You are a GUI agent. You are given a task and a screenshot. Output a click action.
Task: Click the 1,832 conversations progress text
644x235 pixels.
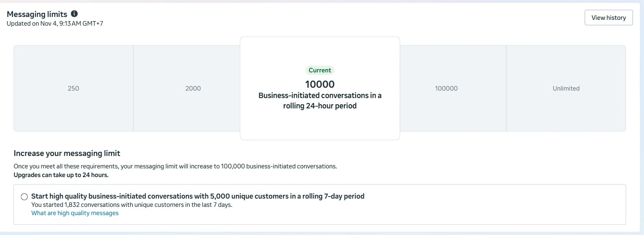[x=131, y=205]
